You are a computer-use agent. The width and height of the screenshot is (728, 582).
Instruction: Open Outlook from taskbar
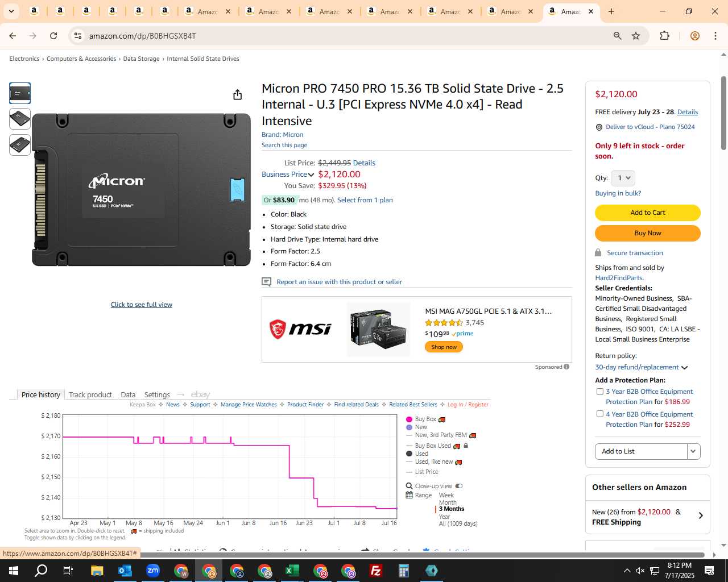click(125, 571)
